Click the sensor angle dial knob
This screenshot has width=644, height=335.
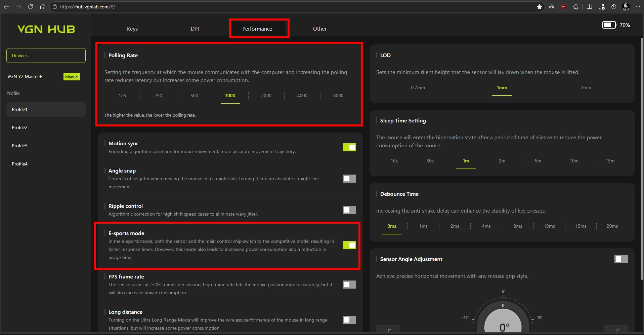[x=503, y=321]
